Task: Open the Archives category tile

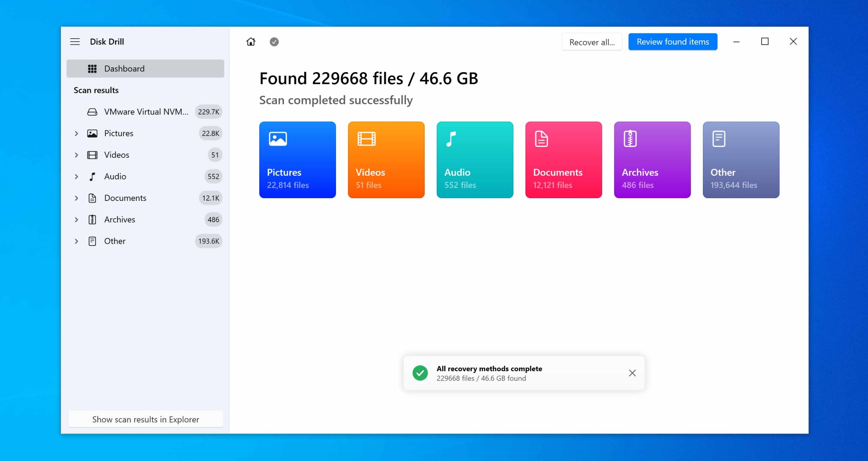Action: click(652, 160)
